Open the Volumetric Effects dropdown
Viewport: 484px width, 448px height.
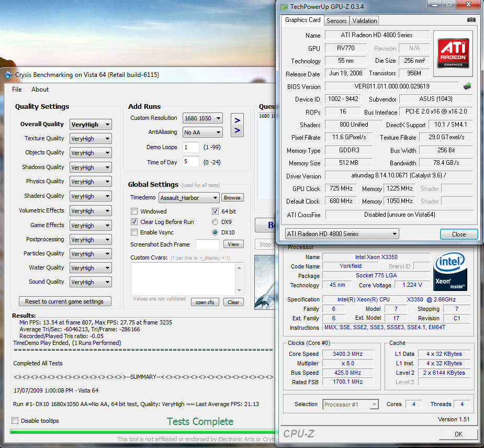(x=91, y=211)
